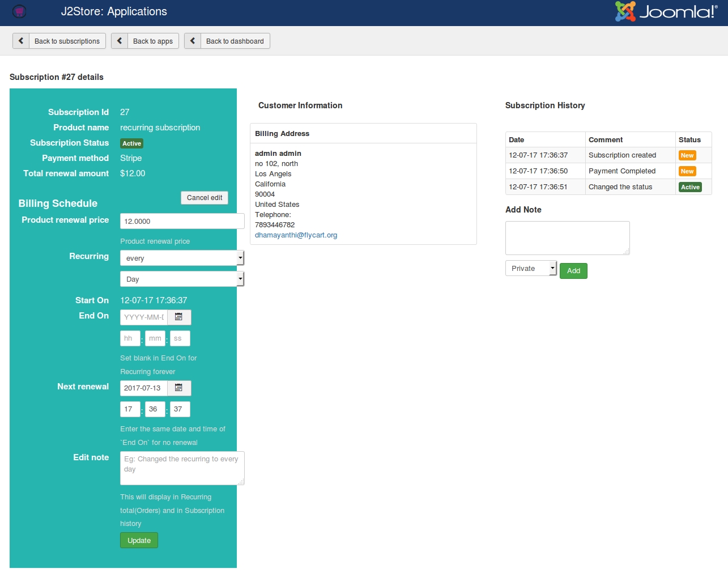Go back to subscriptions list
Viewport: 728px width, 577px height.
pyautogui.click(x=66, y=41)
